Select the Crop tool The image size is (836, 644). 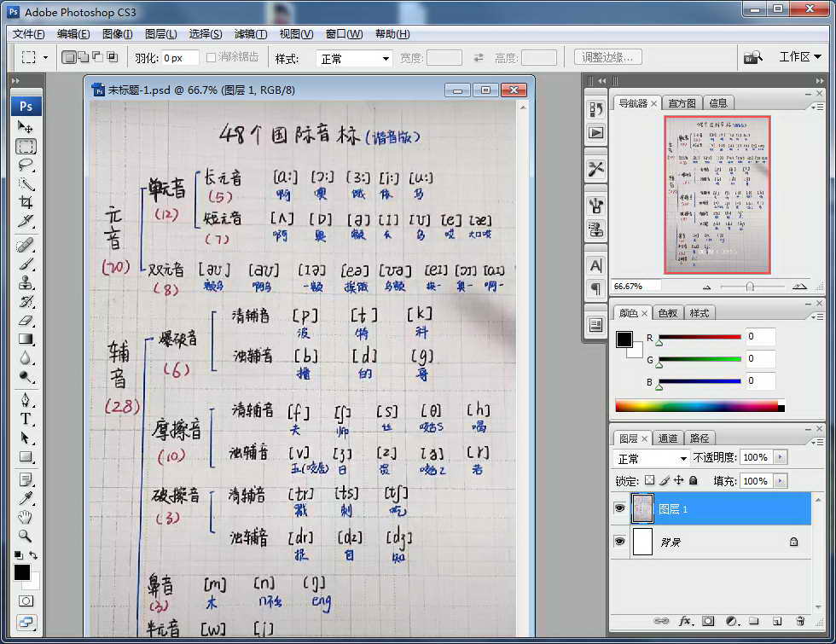25,202
